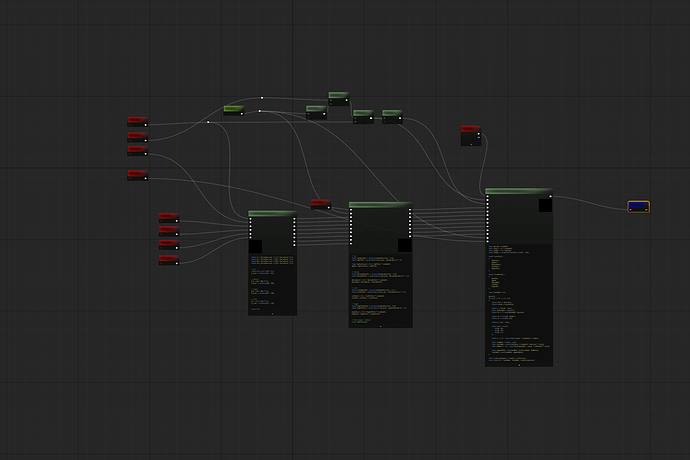Click the green title bar of the middle code node

click(x=381, y=205)
